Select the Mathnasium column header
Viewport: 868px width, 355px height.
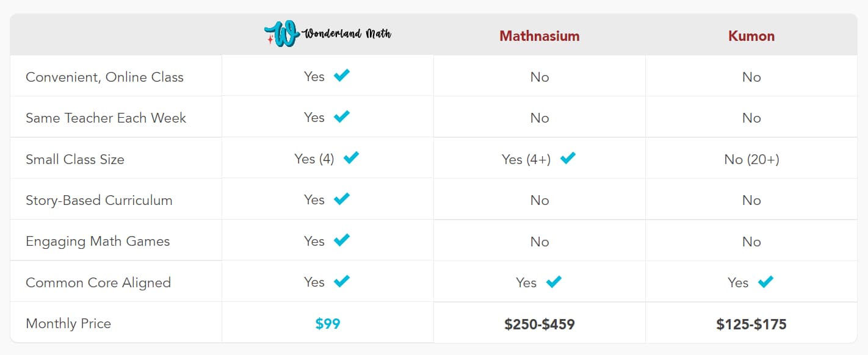coord(540,36)
